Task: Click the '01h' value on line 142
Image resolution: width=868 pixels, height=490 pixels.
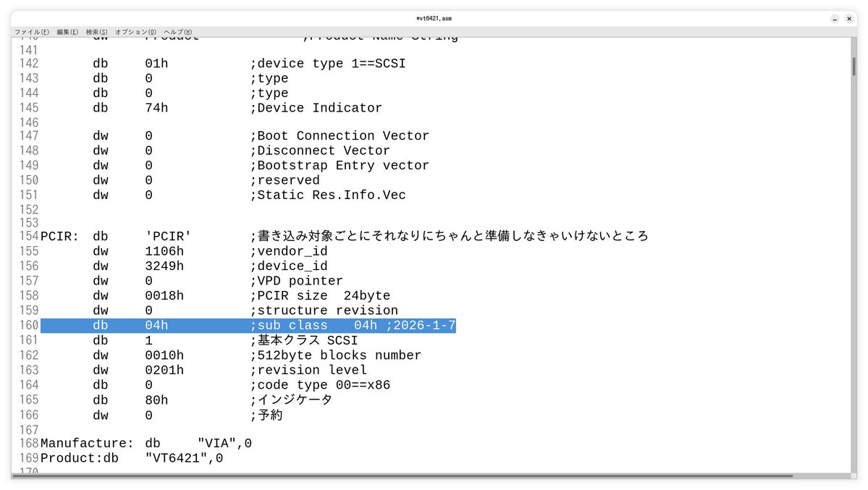Action: tap(156, 64)
